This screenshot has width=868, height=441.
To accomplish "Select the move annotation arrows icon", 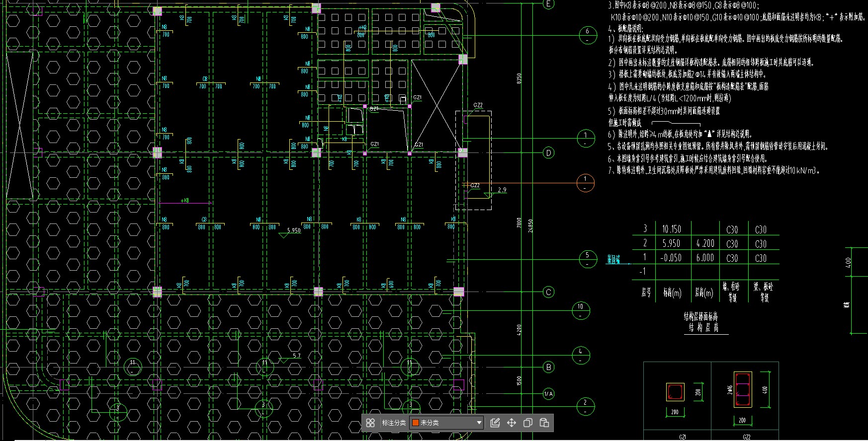I will click(512, 423).
